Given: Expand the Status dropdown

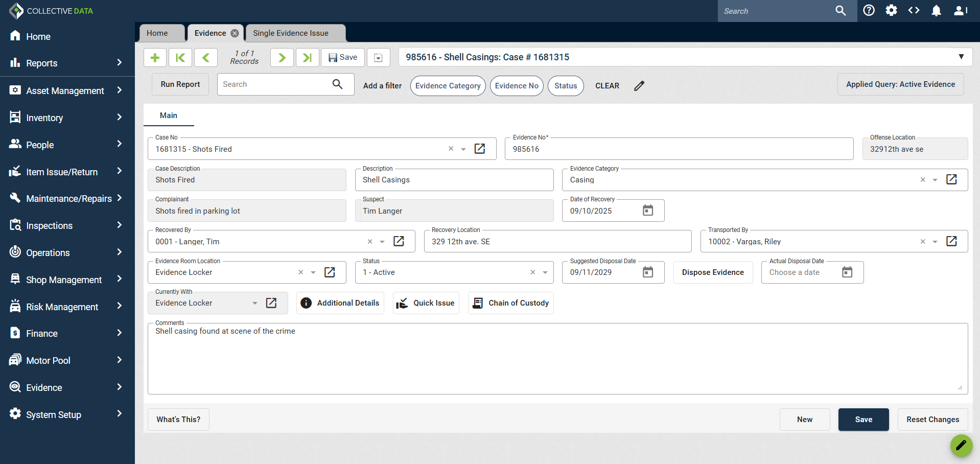Looking at the screenshot, I should (x=545, y=272).
